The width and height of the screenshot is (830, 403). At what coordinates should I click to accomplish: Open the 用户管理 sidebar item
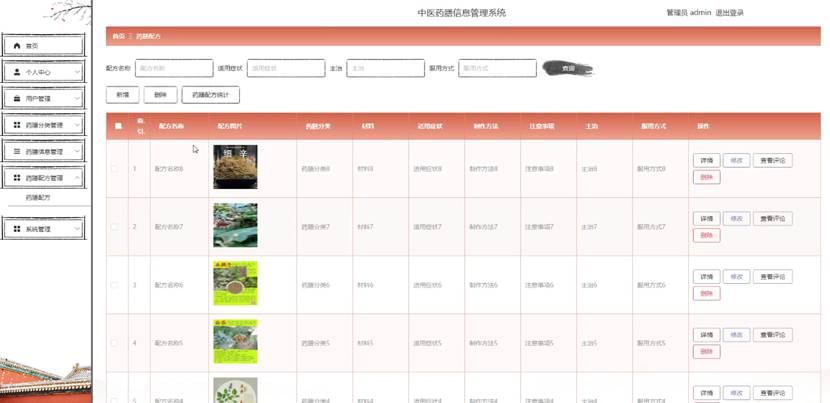(43, 98)
